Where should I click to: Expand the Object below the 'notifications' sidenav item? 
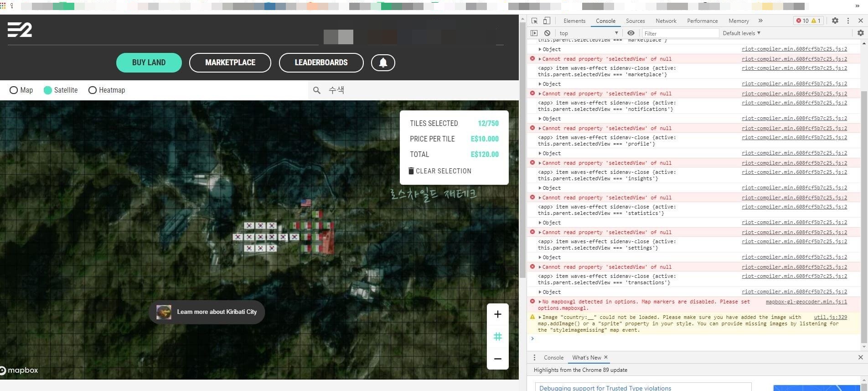coord(540,119)
